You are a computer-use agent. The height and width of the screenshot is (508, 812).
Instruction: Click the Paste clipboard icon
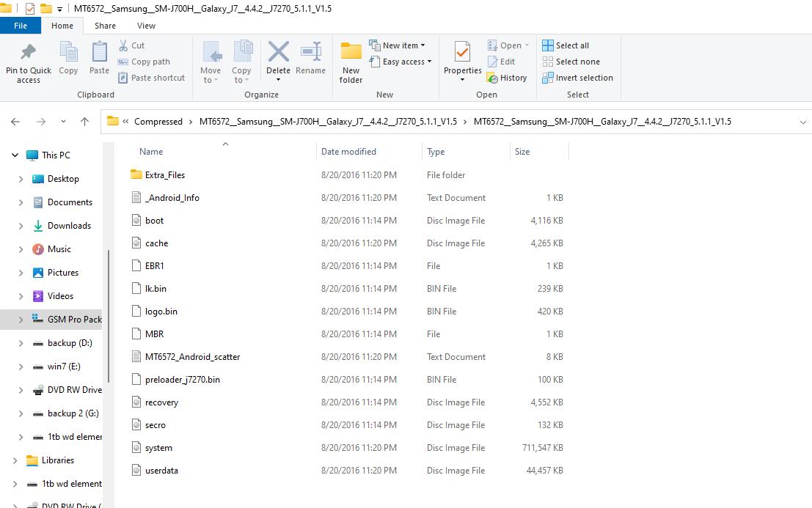pyautogui.click(x=100, y=52)
